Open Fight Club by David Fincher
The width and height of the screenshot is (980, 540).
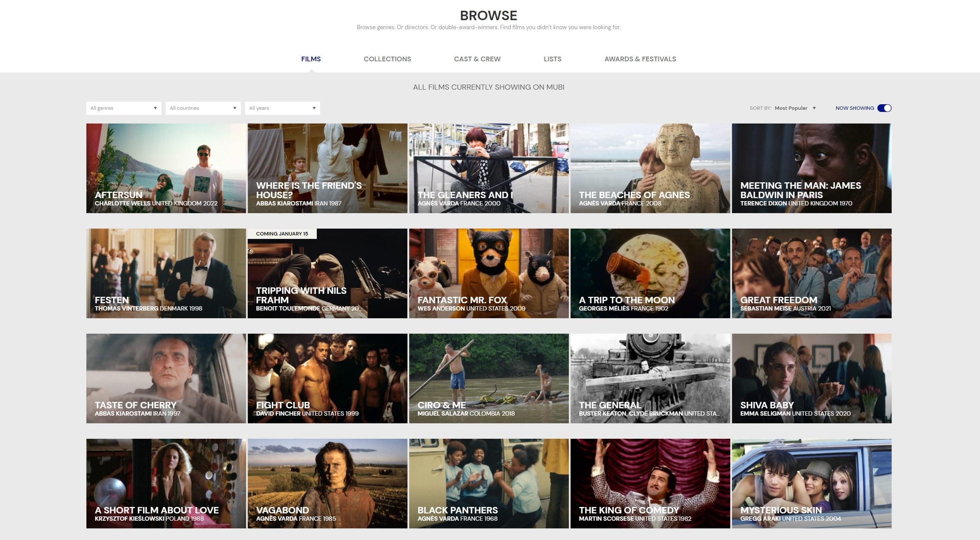coord(327,378)
